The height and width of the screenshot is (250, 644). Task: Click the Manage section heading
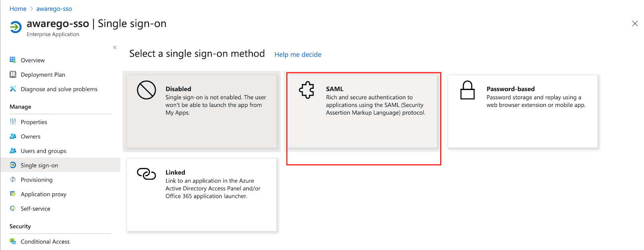[20, 107]
